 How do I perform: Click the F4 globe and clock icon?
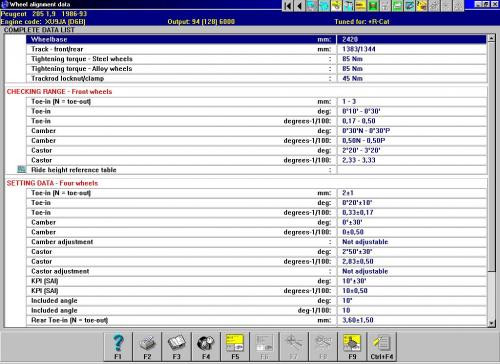point(206,346)
